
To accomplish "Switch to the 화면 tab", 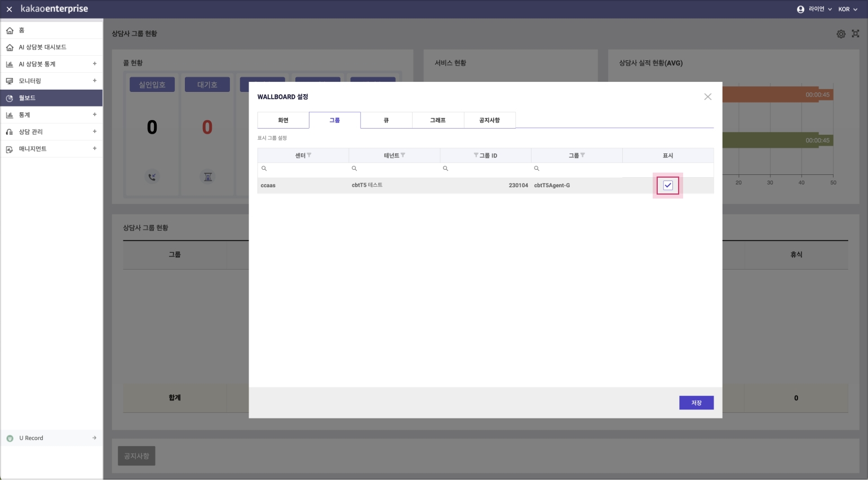I will 283,120.
